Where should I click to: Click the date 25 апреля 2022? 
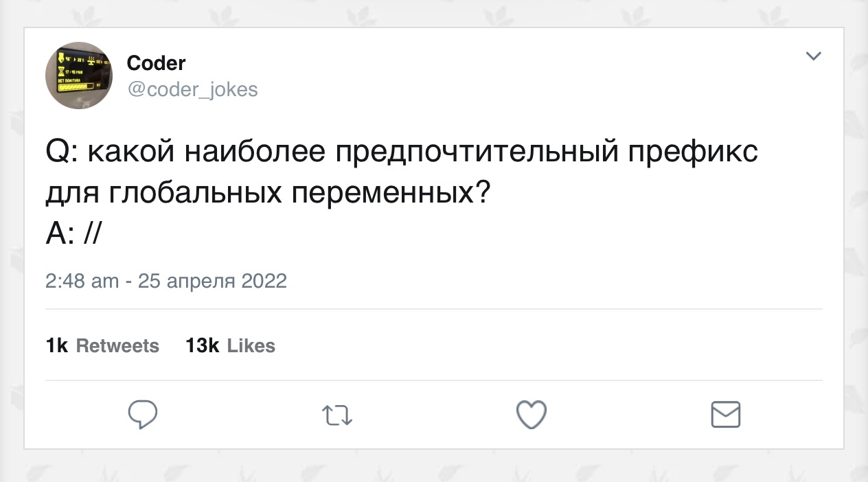212,281
